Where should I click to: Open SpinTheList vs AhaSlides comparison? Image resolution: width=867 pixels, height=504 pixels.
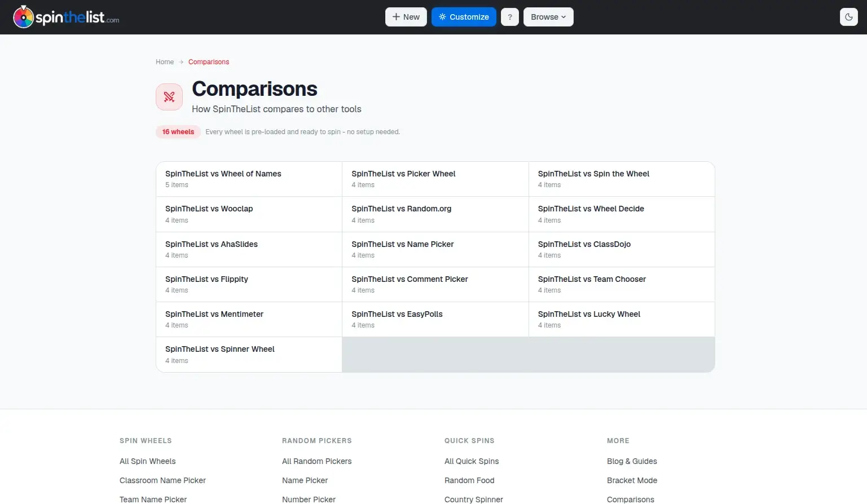click(x=249, y=249)
